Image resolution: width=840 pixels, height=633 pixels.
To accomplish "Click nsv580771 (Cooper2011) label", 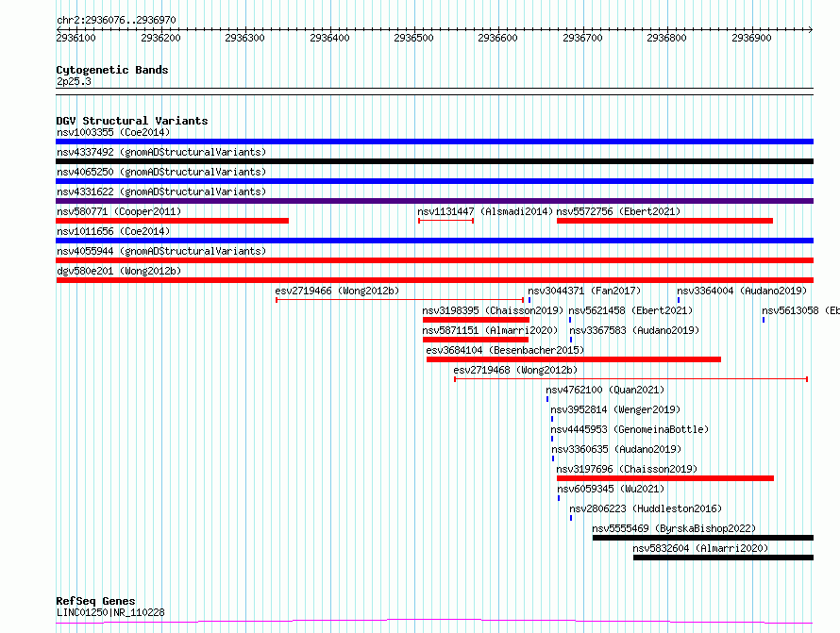I will [119, 211].
